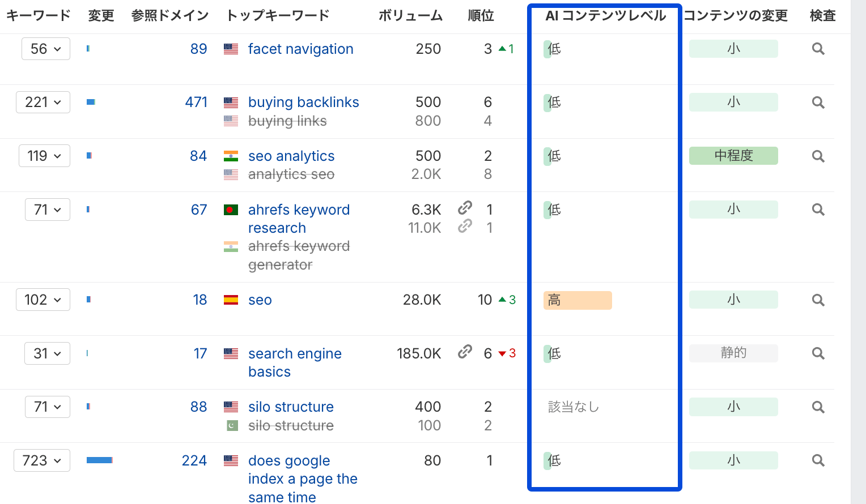Expand the 723 keywords dropdown
Viewport: 866px width, 504px height.
pos(42,460)
